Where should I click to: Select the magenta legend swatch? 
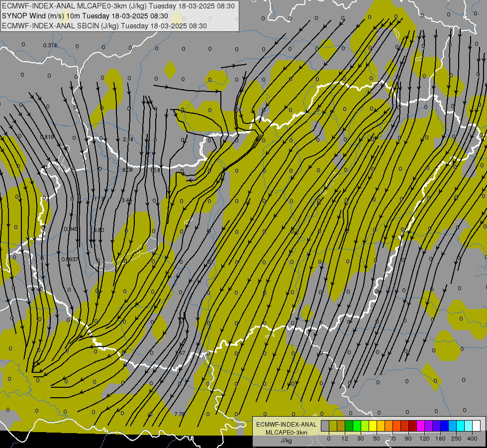coord(421,426)
